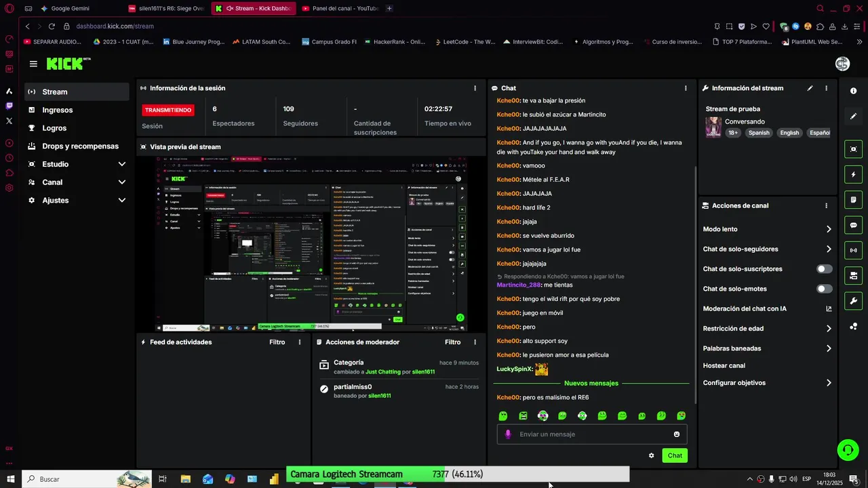Toggle the document notes widget icon in sidebar
868x488 pixels.
pyautogui.click(x=853, y=200)
